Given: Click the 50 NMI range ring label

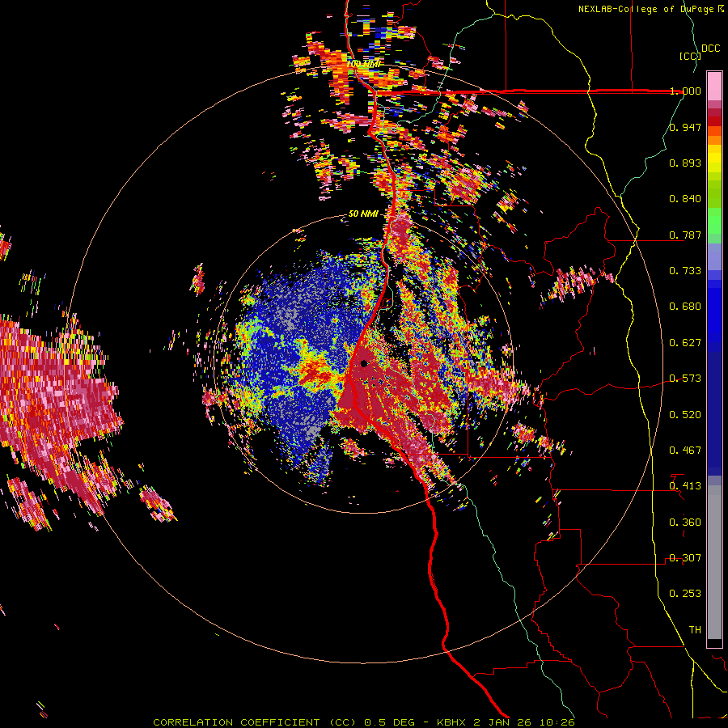Looking at the screenshot, I should [x=363, y=214].
